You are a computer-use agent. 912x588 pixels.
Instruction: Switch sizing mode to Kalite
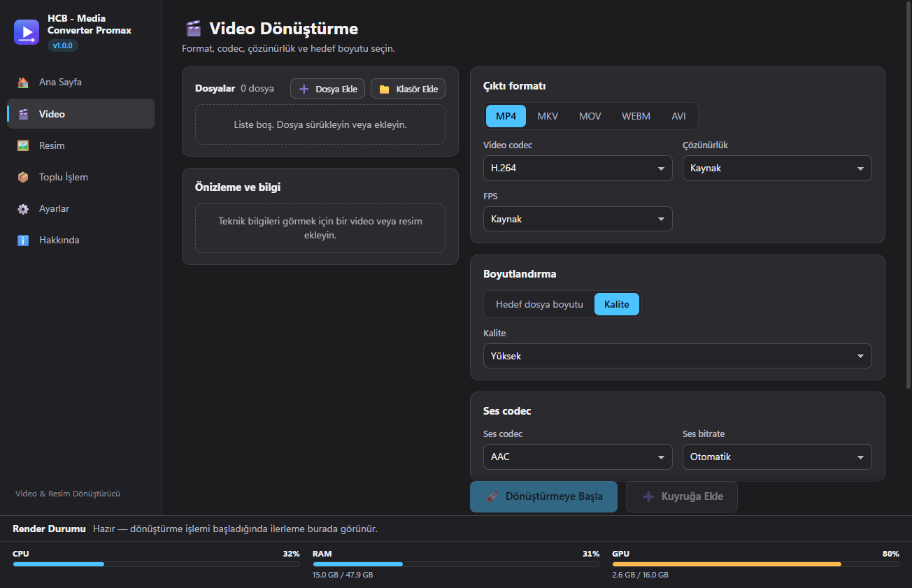[617, 304]
